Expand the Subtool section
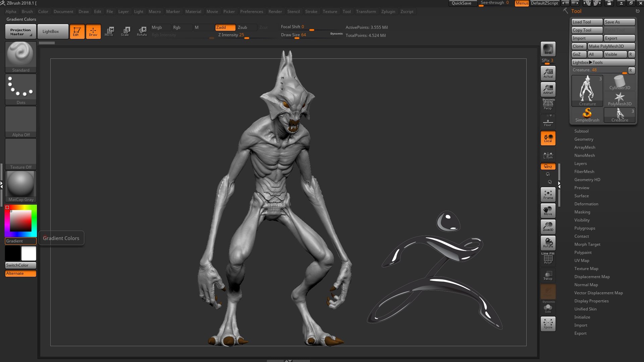The height and width of the screenshot is (362, 644). (581, 131)
